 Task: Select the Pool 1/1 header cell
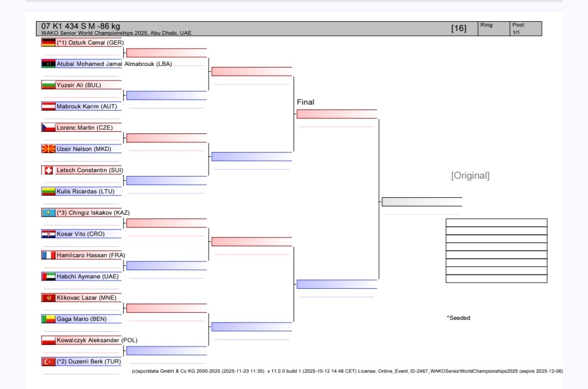point(525,28)
